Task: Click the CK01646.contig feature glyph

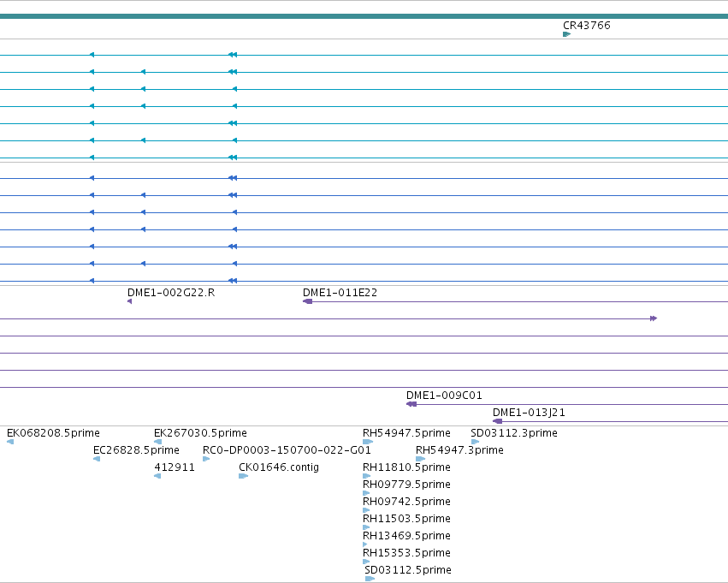Action: point(243,476)
